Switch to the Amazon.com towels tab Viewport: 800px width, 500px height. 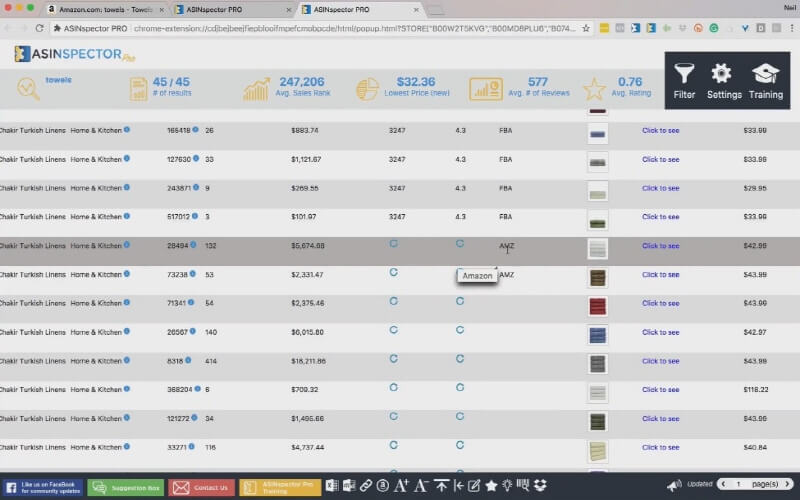(106, 9)
